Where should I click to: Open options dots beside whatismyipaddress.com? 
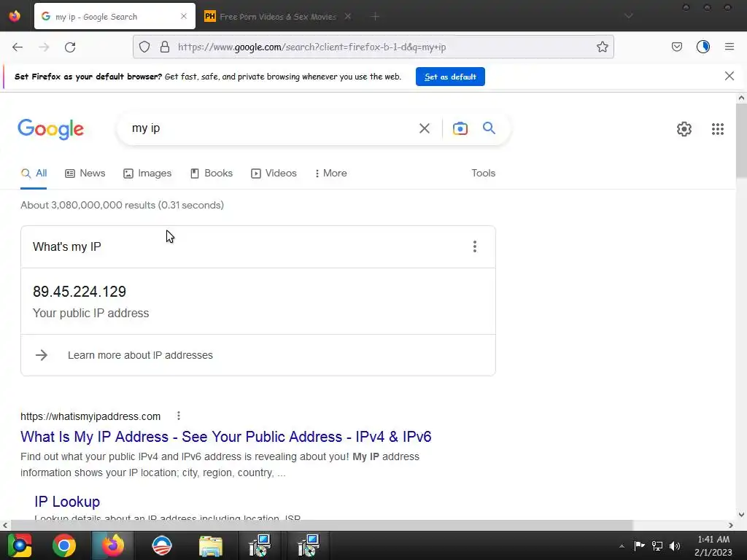[179, 416]
